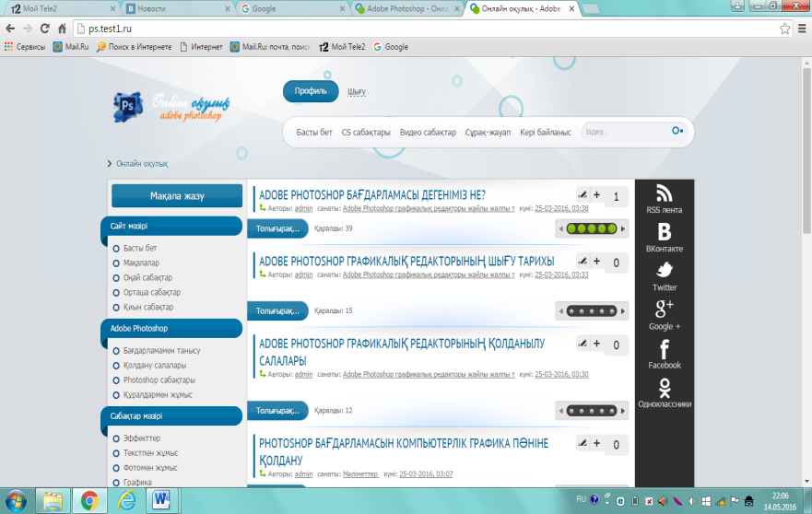The image size is (812, 514).
Task: Click the plus icon for 'Компьютерлік графика' article
Action: [597, 443]
